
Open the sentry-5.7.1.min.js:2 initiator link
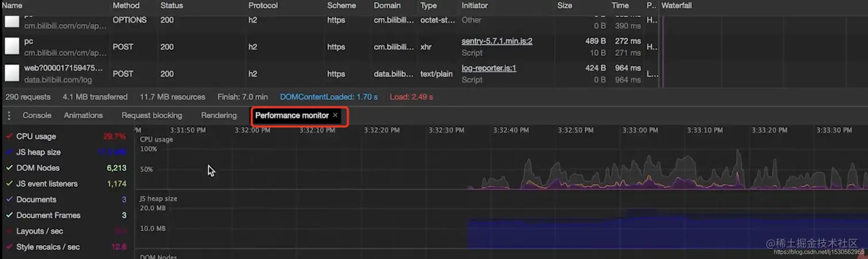click(x=497, y=41)
